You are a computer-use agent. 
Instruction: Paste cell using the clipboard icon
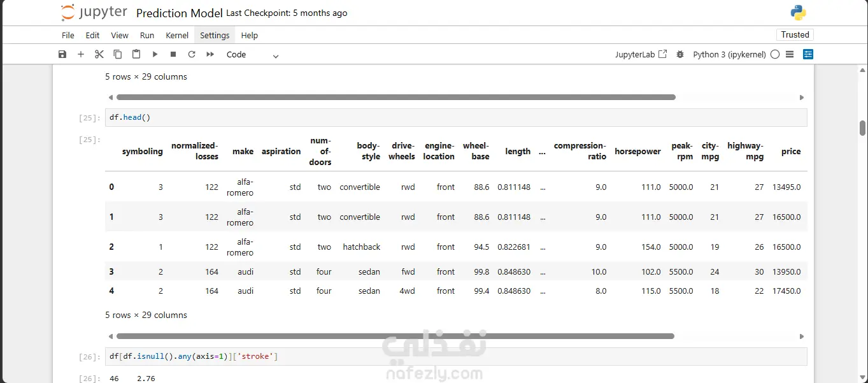[x=136, y=55]
